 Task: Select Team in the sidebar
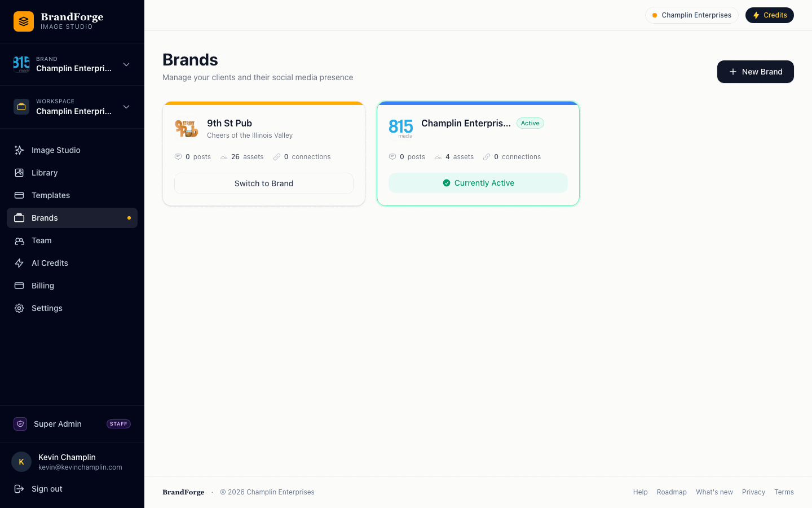coord(72,240)
